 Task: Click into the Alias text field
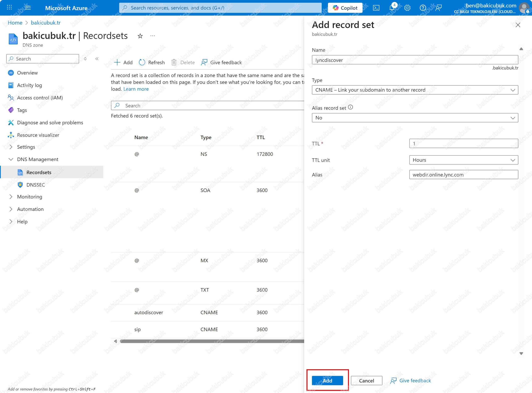coord(463,175)
